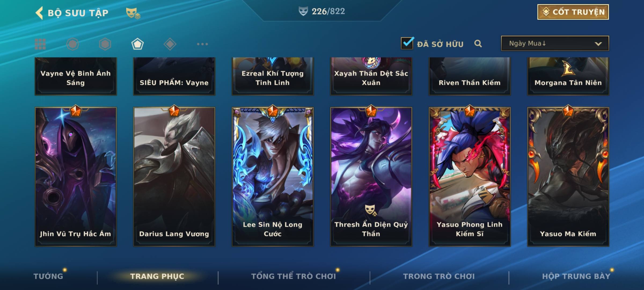Open the Cốt Truyện button
This screenshot has height=290, width=644.
click(573, 12)
